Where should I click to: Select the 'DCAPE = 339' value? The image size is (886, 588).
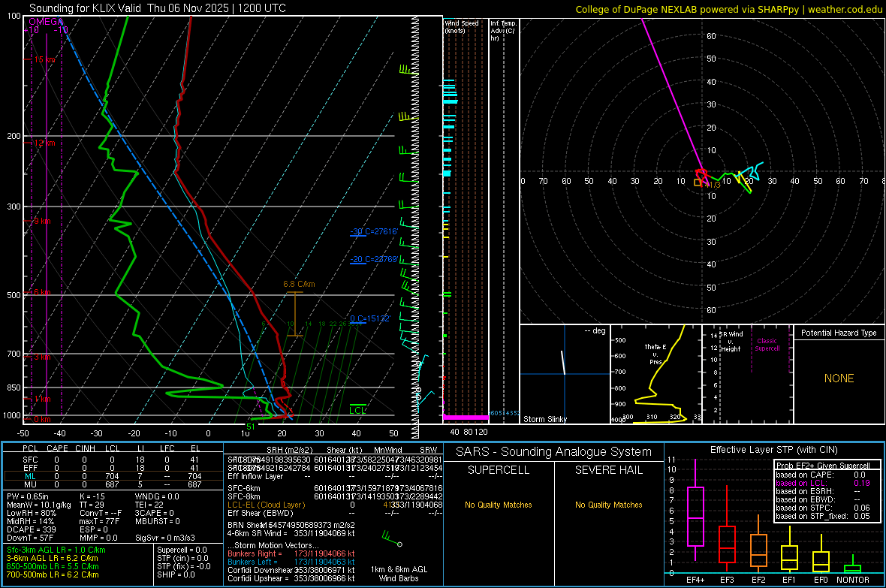pos(31,529)
